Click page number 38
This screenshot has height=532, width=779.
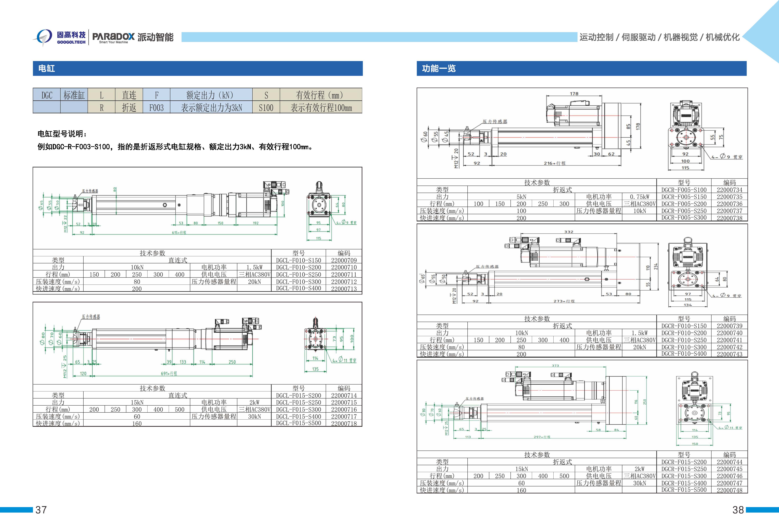738,510
